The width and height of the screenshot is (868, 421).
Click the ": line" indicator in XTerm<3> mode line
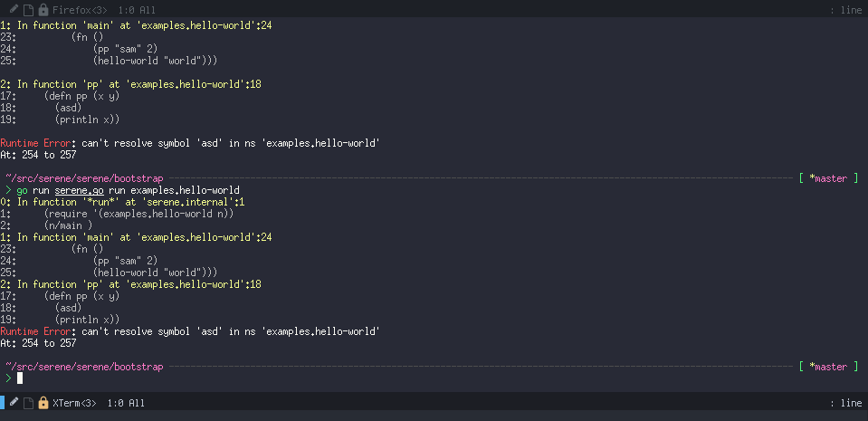[x=846, y=403]
